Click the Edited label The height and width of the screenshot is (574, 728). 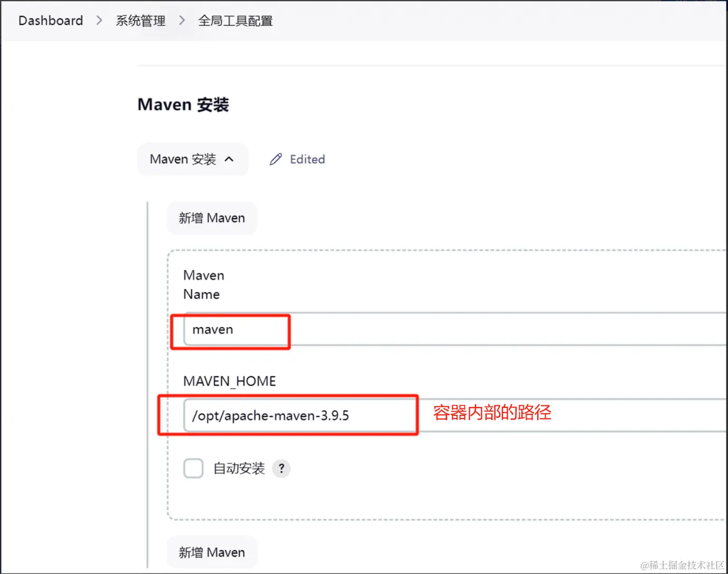coord(307,159)
